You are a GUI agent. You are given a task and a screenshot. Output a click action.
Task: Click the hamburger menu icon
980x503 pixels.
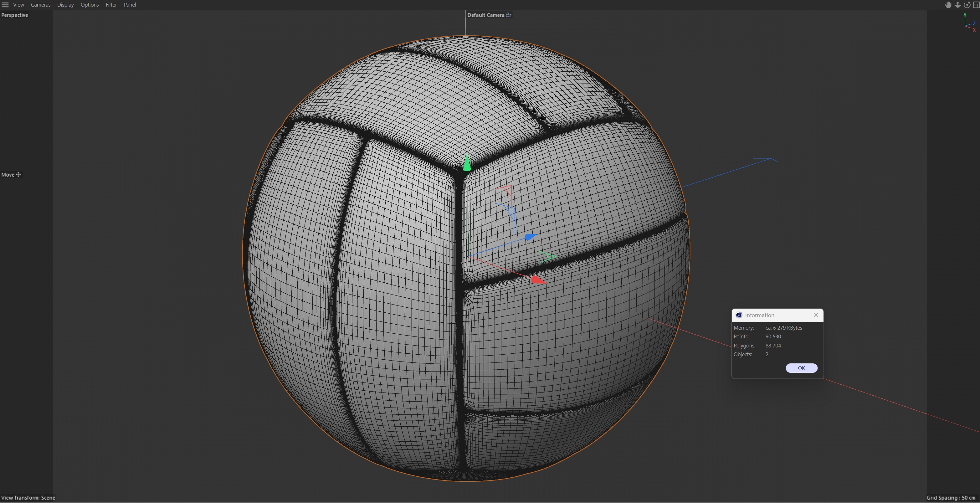point(5,5)
